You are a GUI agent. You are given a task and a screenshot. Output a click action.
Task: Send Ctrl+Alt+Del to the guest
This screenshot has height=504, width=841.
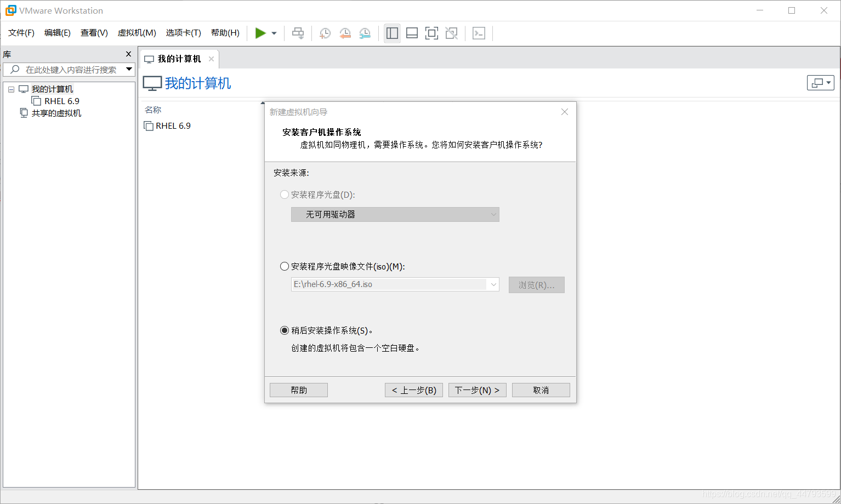[x=298, y=33]
